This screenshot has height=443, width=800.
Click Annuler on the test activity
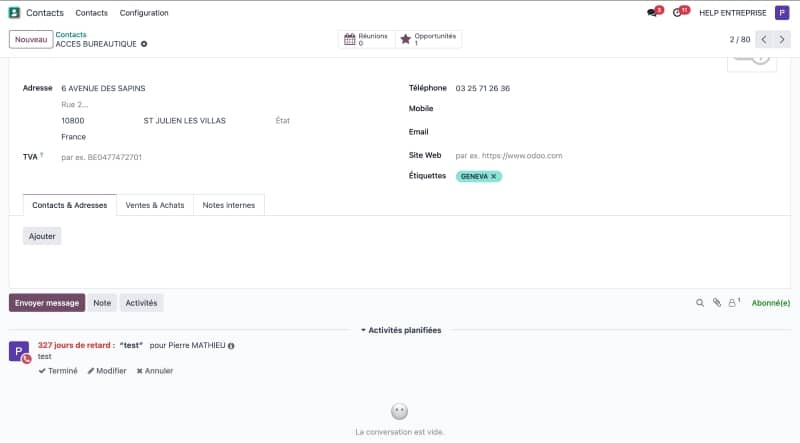155,371
